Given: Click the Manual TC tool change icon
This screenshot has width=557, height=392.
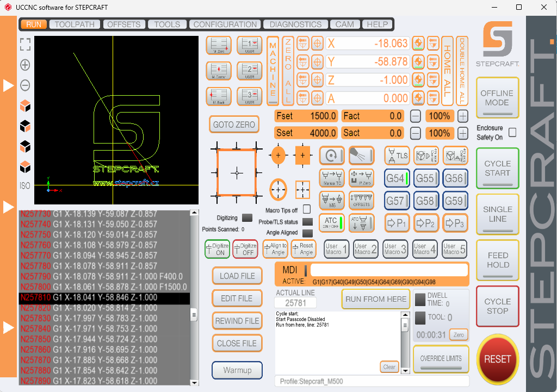Looking at the screenshot, I should 332,178.
